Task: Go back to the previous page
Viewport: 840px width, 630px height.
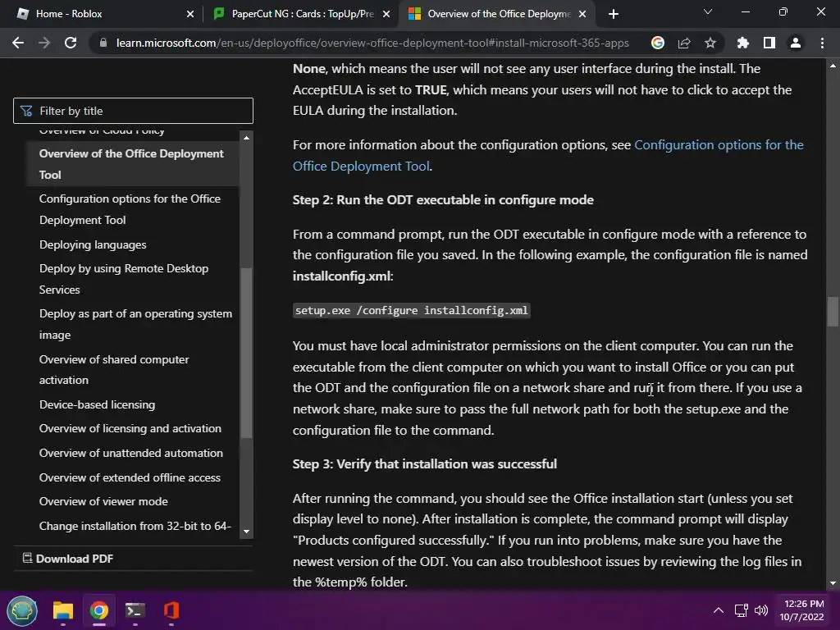Action: (18, 43)
